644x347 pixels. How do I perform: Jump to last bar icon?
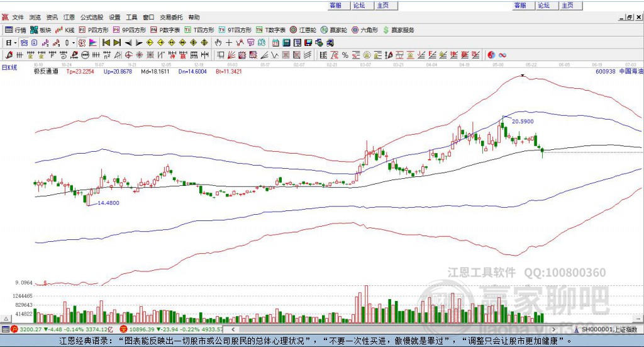pyautogui.click(x=117, y=43)
